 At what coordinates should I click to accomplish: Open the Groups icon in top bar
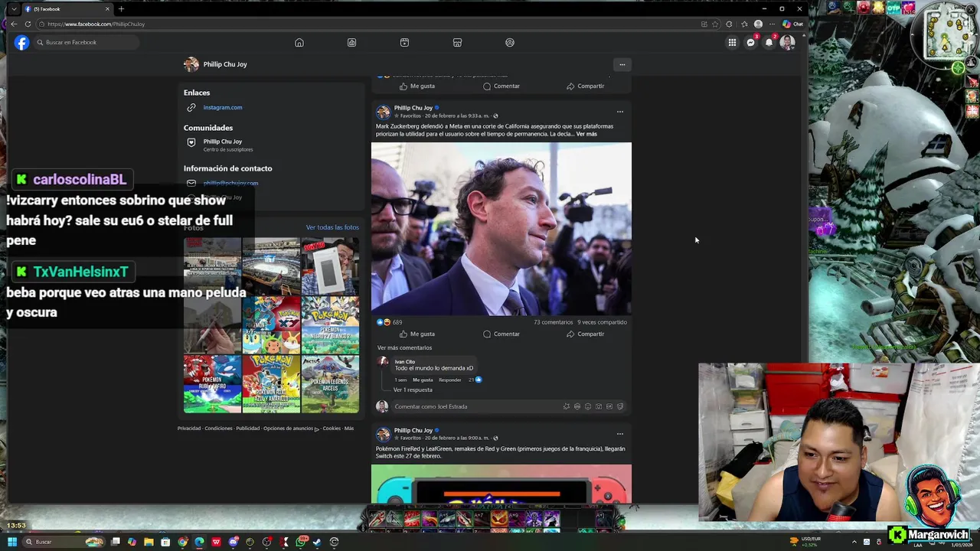(x=510, y=42)
